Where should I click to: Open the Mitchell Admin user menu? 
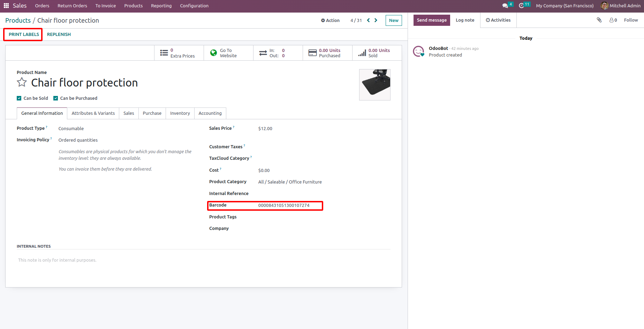click(621, 6)
